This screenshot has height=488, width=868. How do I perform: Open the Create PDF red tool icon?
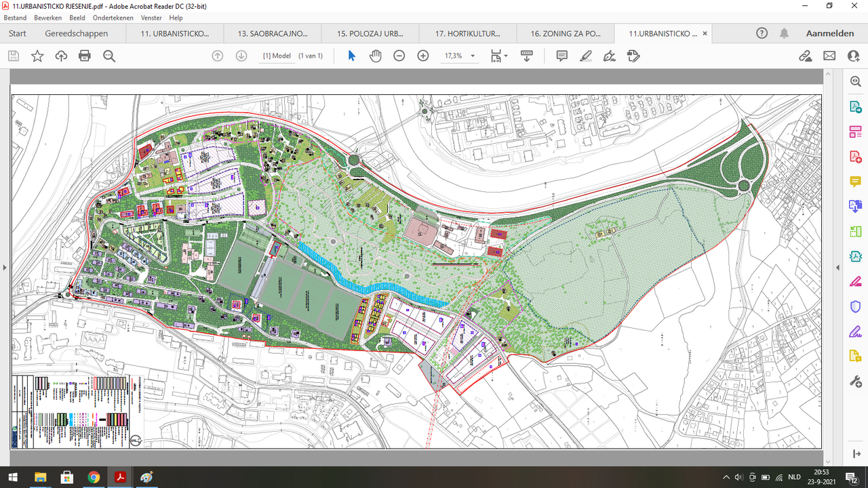(x=855, y=157)
